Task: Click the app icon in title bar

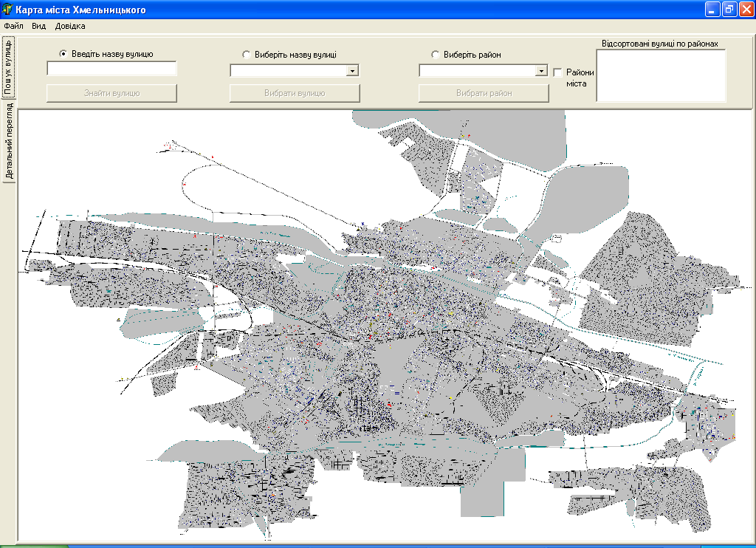Action: [x=7, y=10]
